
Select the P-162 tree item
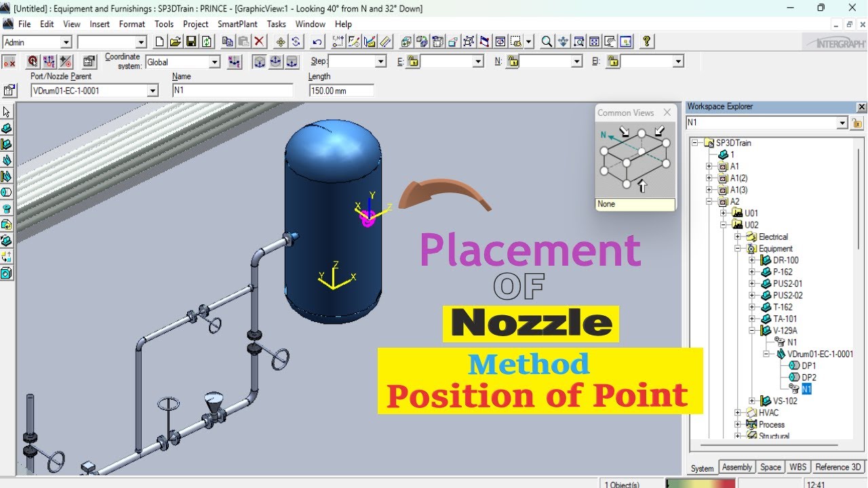783,272
